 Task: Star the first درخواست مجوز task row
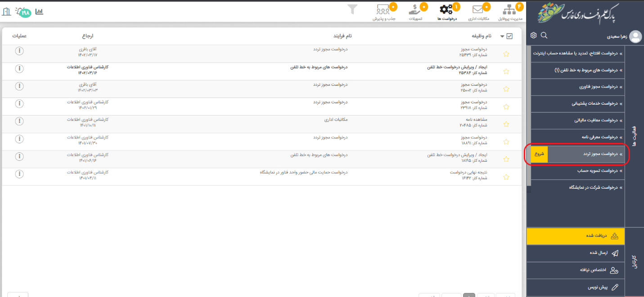tap(506, 54)
